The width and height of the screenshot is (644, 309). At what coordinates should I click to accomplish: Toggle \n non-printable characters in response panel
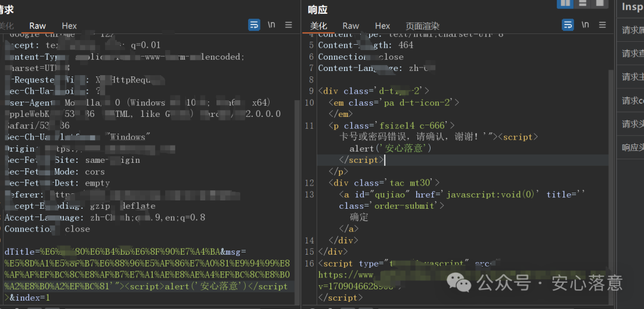pos(586,24)
